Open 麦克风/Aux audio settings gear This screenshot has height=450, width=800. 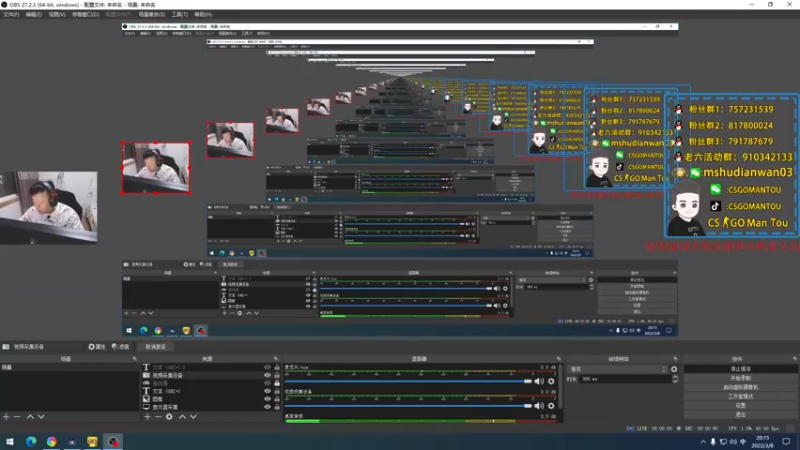(x=551, y=381)
